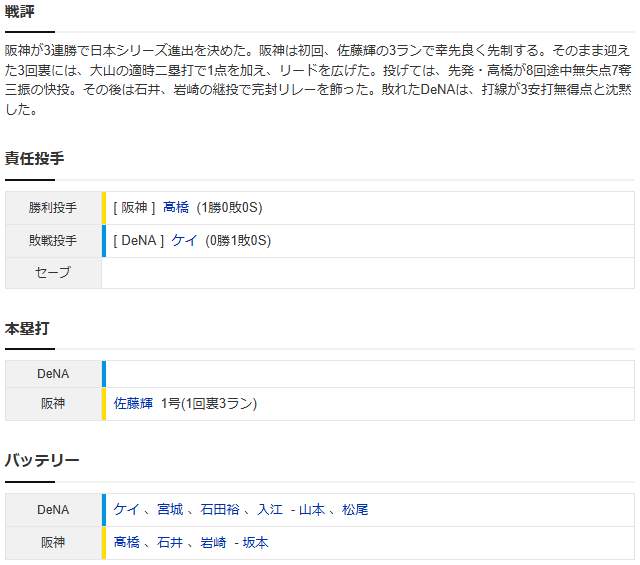Viewport: 640px width, 565px height.
Task: Select the 戦評 heading
Action: pyautogui.click(x=20, y=11)
